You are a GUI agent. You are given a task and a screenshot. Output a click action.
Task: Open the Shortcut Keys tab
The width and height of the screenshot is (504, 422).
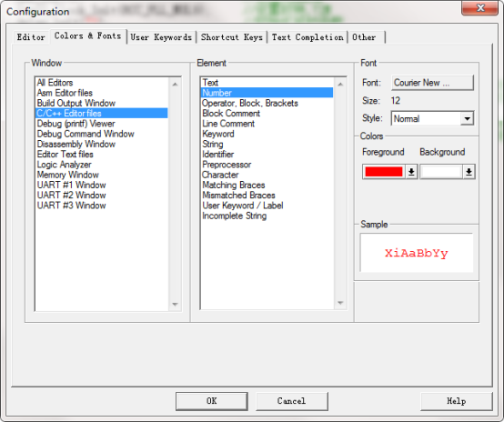tap(231, 37)
